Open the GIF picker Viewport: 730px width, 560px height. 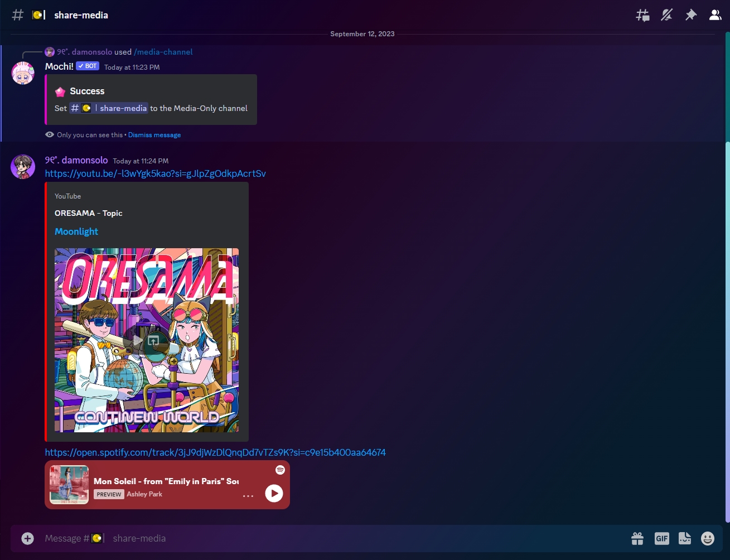tap(661, 538)
